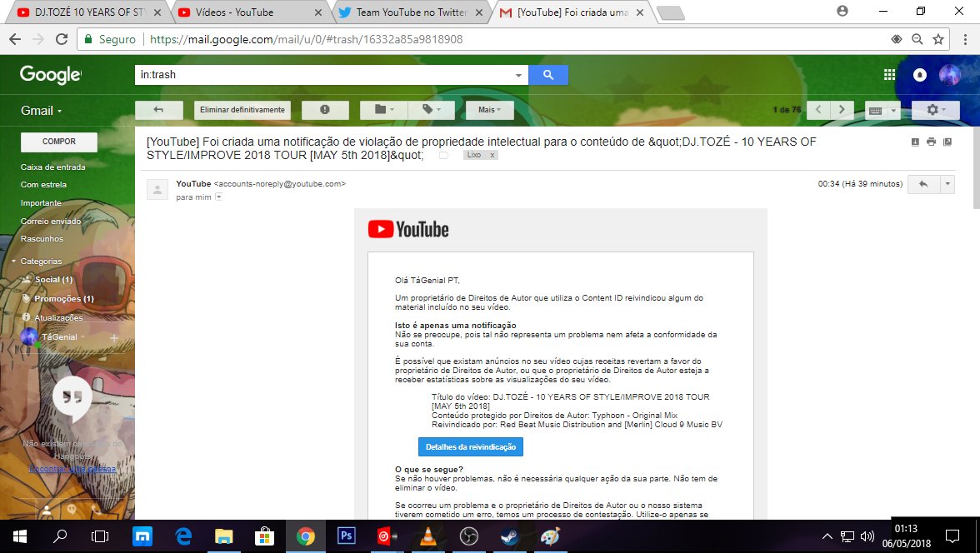Open the Google apps grid

coord(889,75)
